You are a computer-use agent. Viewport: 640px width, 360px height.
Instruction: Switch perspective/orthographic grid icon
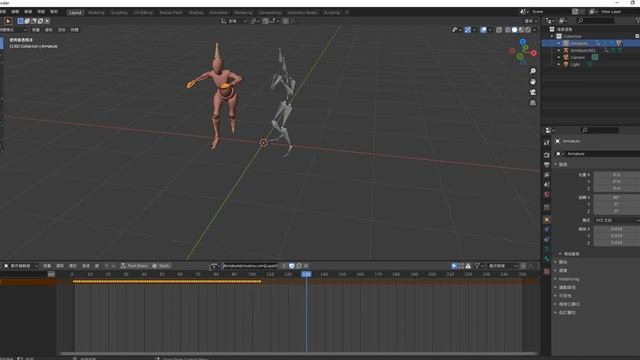click(533, 103)
